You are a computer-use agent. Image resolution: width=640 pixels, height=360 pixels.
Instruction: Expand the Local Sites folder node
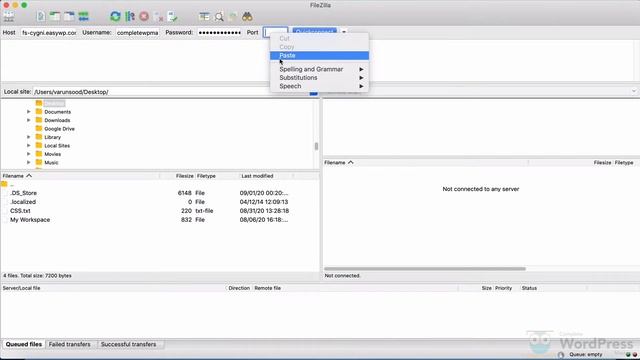(x=29, y=145)
